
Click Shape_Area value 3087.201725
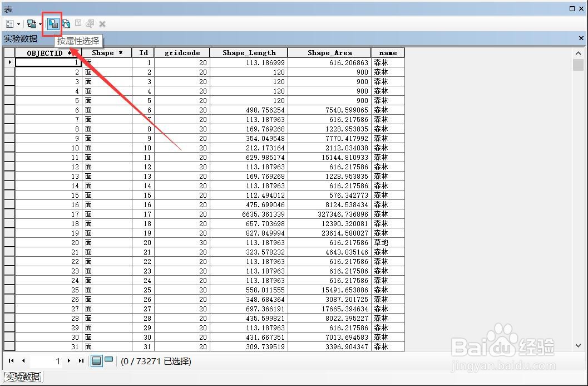[330, 299]
